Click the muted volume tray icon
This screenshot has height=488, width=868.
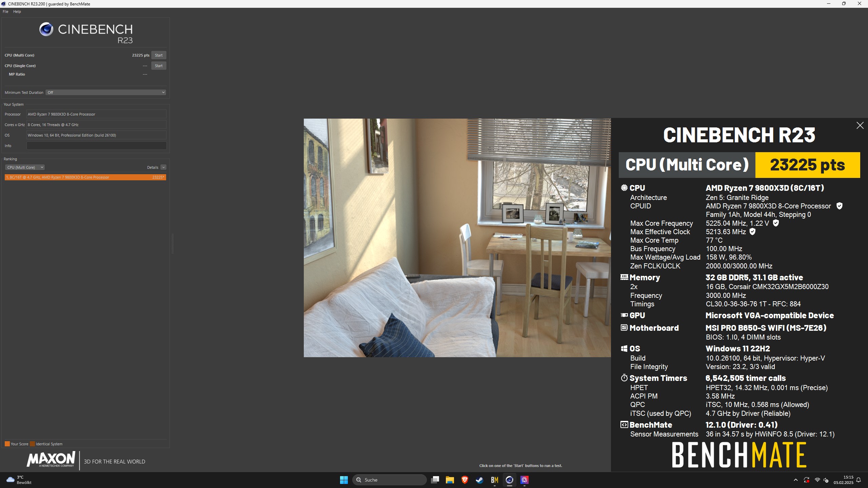click(826, 480)
